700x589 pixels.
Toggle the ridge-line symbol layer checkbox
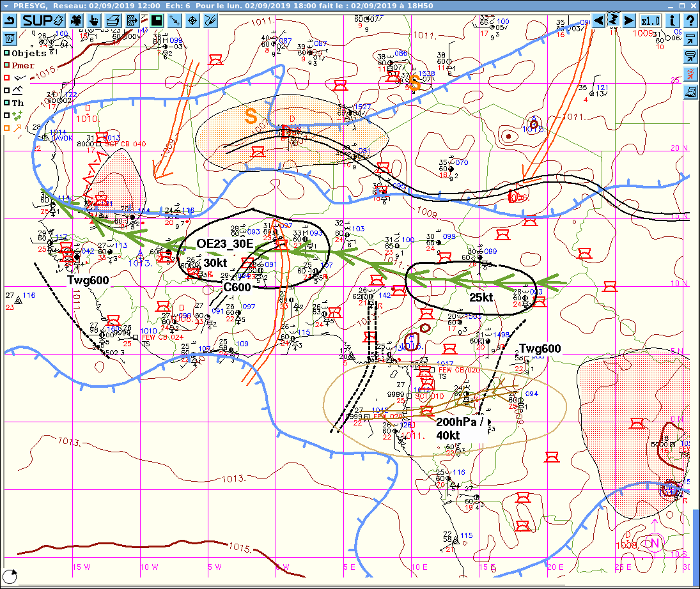[x=6, y=90]
